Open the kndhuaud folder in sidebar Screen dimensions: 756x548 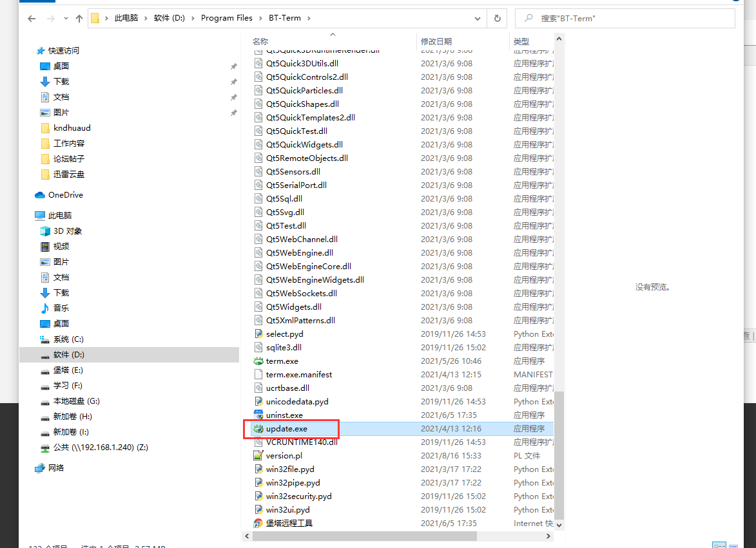point(72,128)
